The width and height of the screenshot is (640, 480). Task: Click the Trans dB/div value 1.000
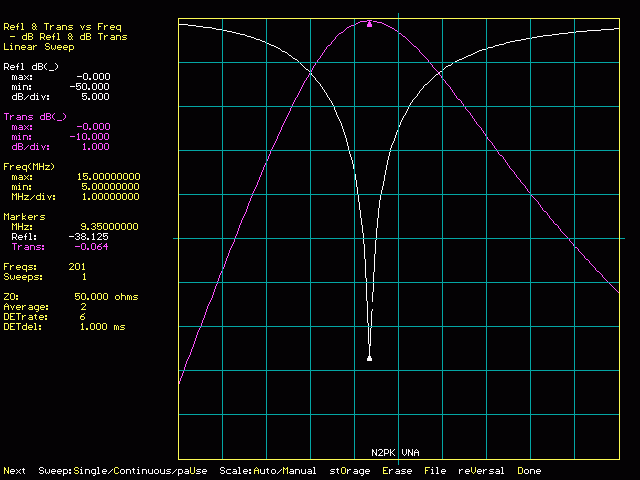(95, 147)
